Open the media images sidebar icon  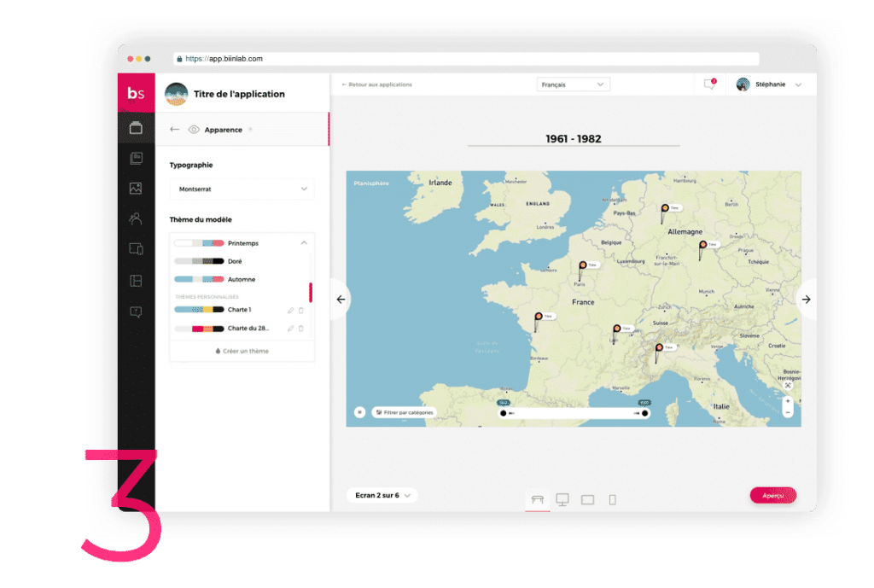pyautogui.click(x=136, y=189)
